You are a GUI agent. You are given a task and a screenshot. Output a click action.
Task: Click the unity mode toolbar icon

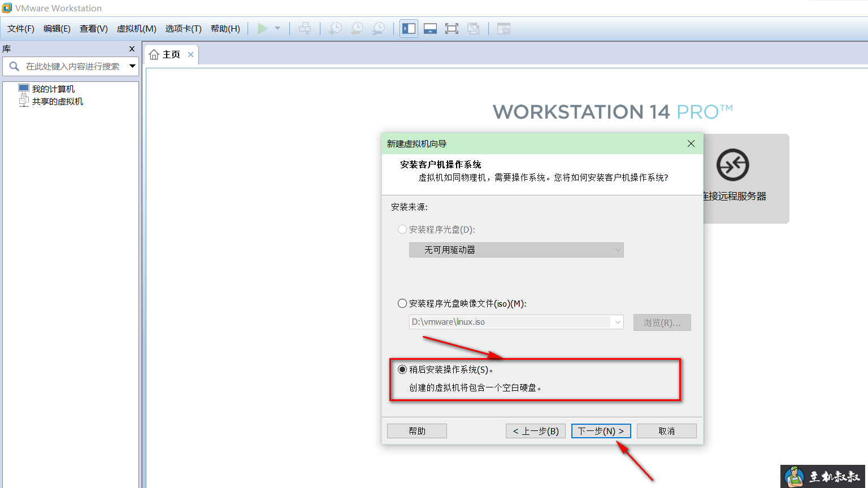pos(474,28)
